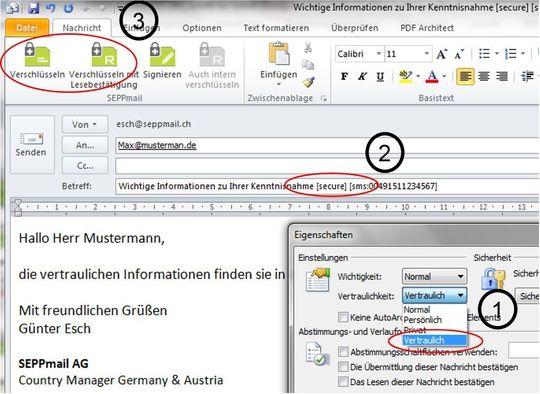The width and height of the screenshot is (540, 394).
Task: Toggle underline U formatting
Action: coord(380,76)
